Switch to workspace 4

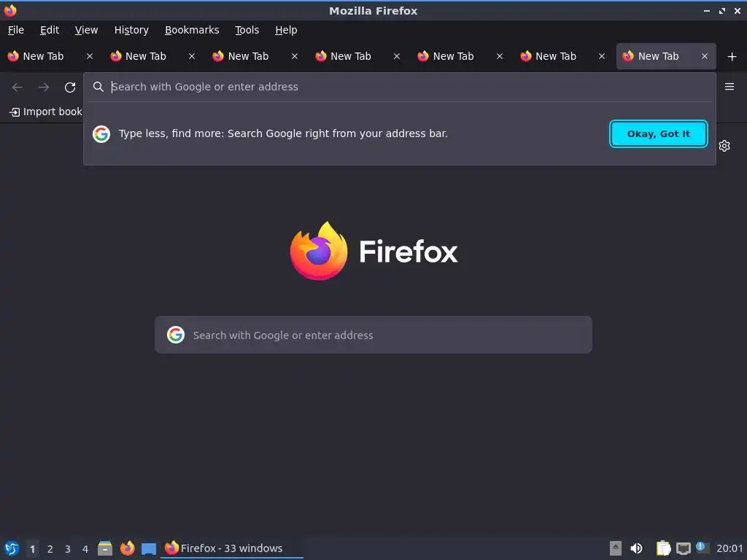pyautogui.click(x=85, y=549)
